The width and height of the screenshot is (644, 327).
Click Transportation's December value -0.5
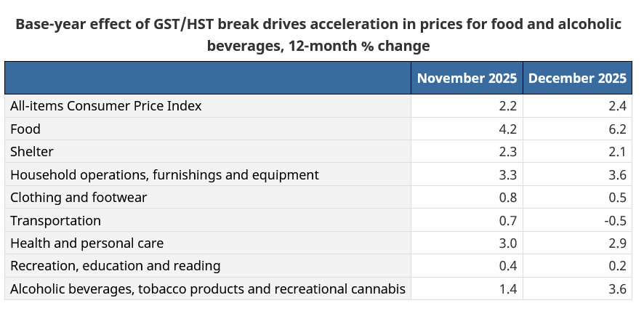coord(615,221)
